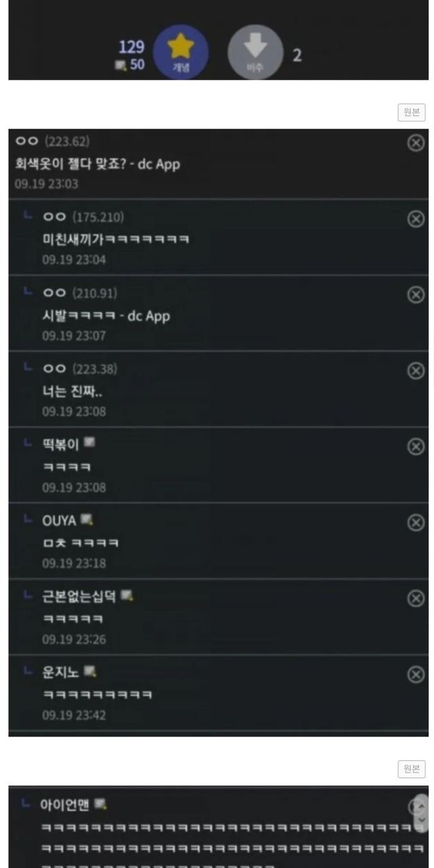Click the scrollbar arrows in 아이언맨 comment
This screenshot has height=868, width=434.
tap(422, 813)
